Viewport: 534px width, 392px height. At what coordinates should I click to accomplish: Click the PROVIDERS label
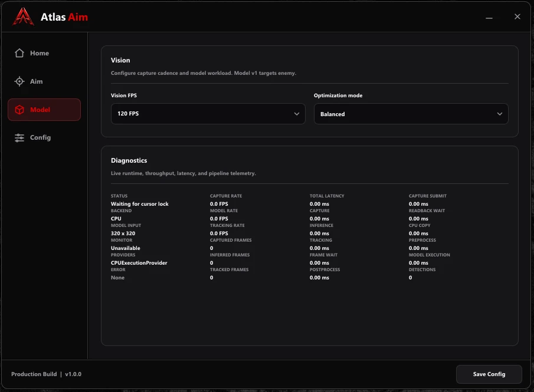point(123,255)
